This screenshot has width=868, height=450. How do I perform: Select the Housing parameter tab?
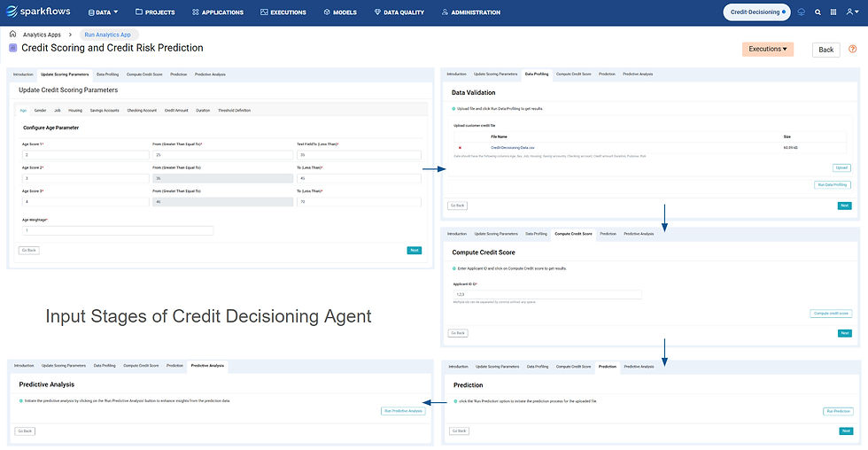pos(75,110)
